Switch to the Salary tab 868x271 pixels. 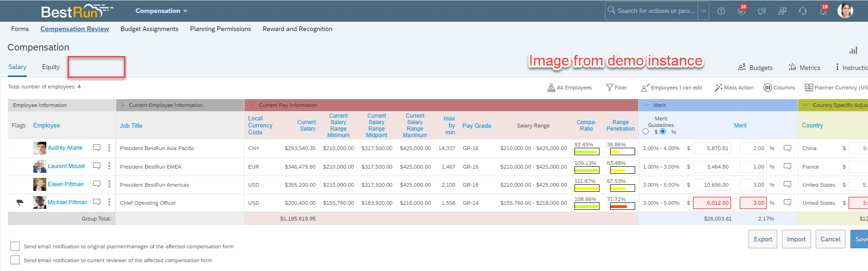[x=17, y=67]
